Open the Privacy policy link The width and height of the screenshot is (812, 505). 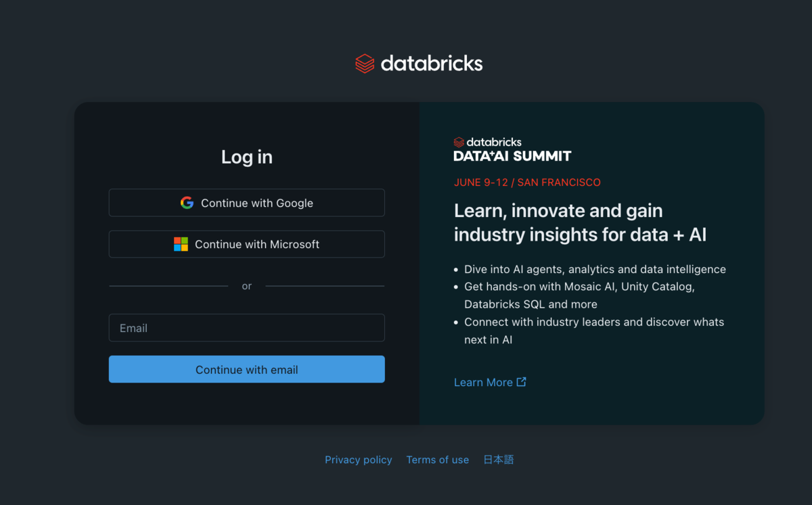click(358, 460)
